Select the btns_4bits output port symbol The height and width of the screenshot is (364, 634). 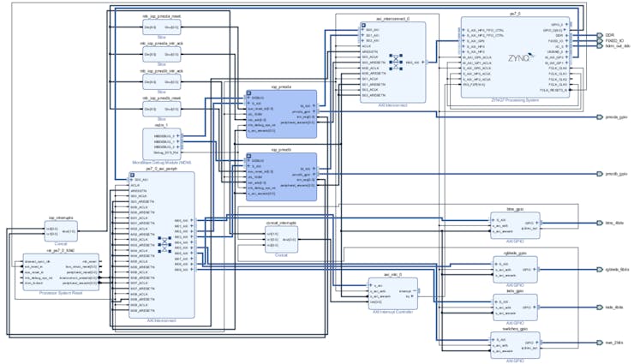600,223
